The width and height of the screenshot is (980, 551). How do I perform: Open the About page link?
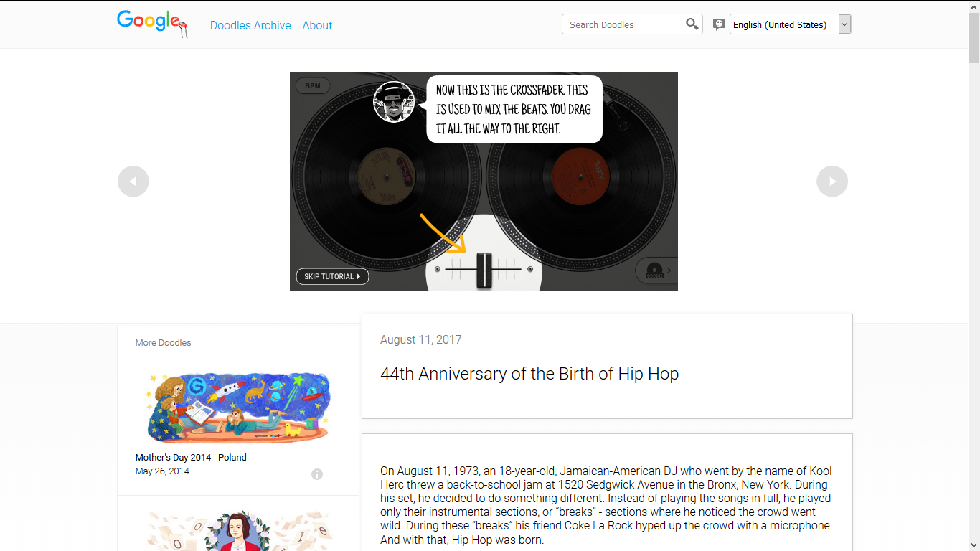click(317, 25)
